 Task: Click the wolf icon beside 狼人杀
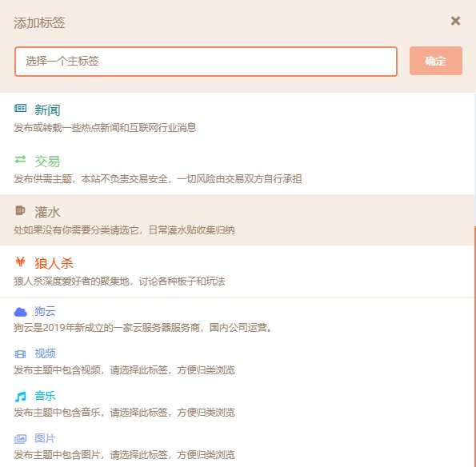(20, 261)
